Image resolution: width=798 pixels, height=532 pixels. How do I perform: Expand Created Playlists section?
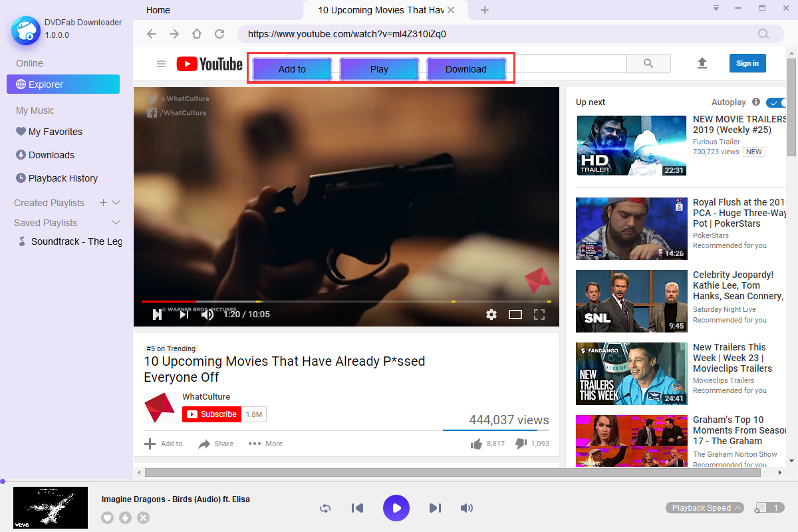click(x=116, y=203)
